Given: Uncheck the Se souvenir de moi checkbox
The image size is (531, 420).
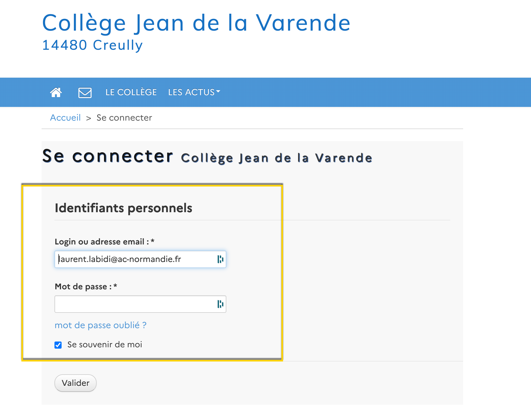Looking at the screenshot, I should coord(58,345).
